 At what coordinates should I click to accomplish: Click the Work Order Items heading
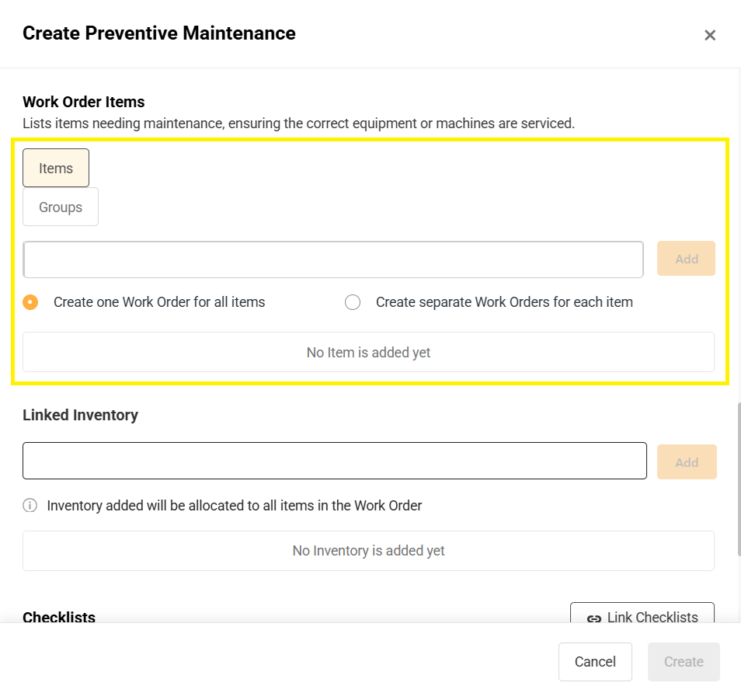pos(84,102)
